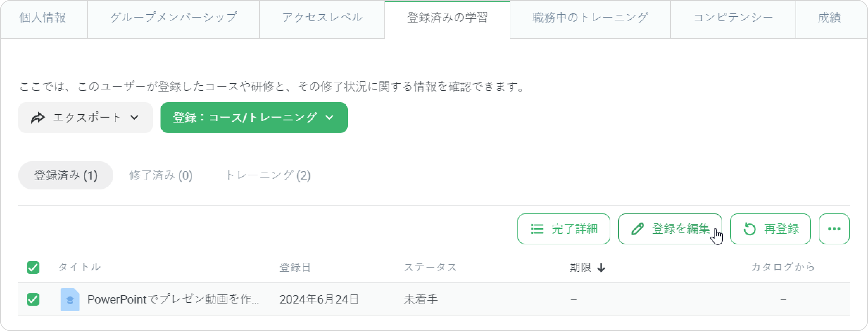Viewport: 868px width, 331px height.
Task: Click the blue PowerPoint course icon
Action: 70,300
